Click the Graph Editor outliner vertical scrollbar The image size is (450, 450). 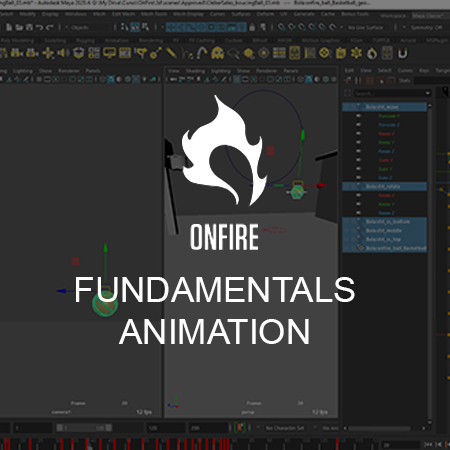coord(430,263)
